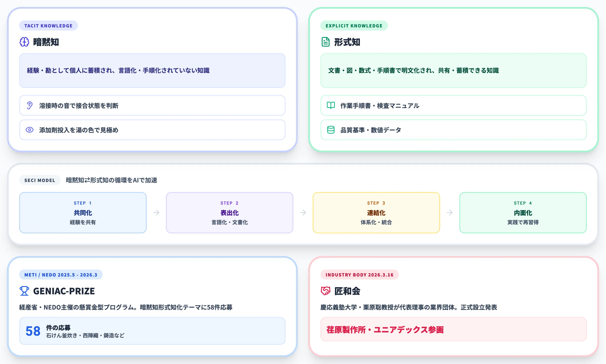The height and width of the screenshot is (364, 606).
Task: Select the open book icon for 作業手順書
Action: click(330, 105)
